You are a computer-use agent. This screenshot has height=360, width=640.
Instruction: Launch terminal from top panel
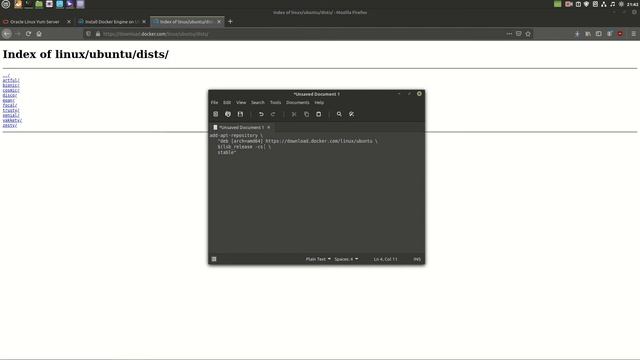(28, 4)
